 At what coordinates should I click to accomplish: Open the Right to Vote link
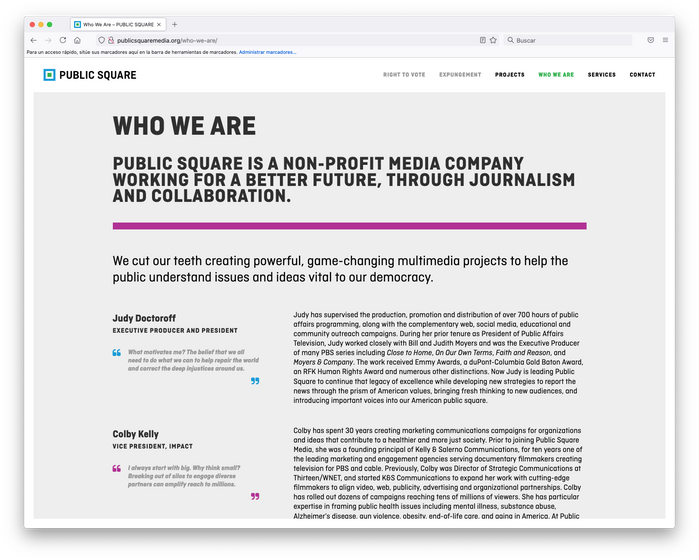point(404,75)
